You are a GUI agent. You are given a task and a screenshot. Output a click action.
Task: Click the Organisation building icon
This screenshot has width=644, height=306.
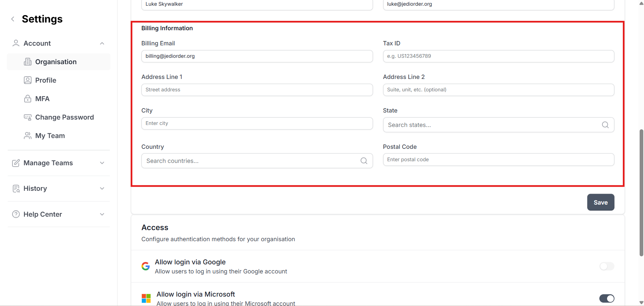[x=28, y=62]
